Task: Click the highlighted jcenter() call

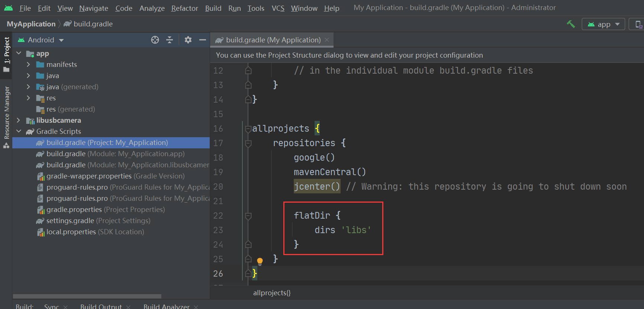Action: 317,187
